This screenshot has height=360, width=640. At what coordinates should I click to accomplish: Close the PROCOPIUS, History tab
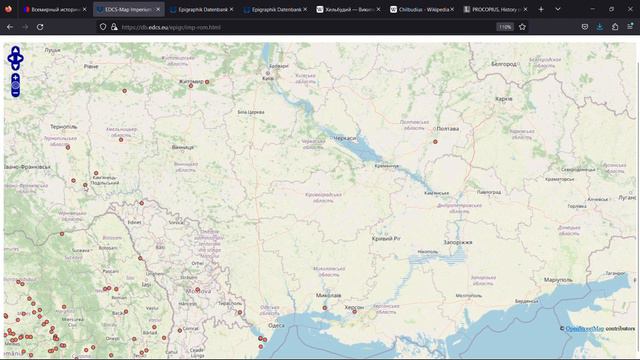525,9
